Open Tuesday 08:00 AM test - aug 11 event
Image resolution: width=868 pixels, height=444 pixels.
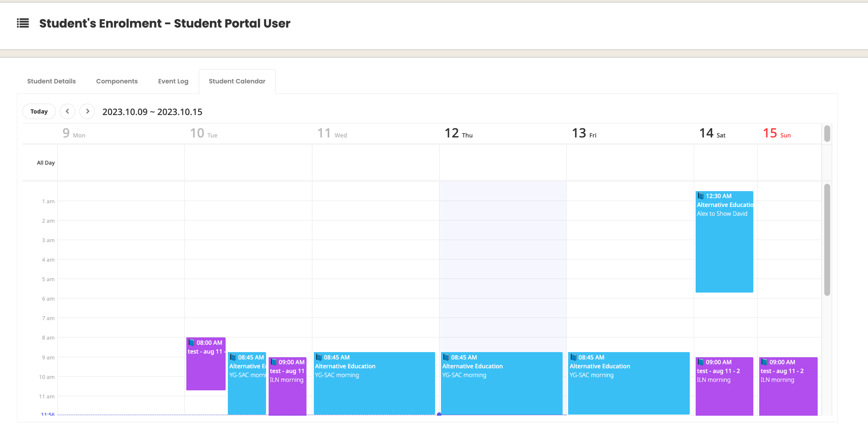click(206, 364)
